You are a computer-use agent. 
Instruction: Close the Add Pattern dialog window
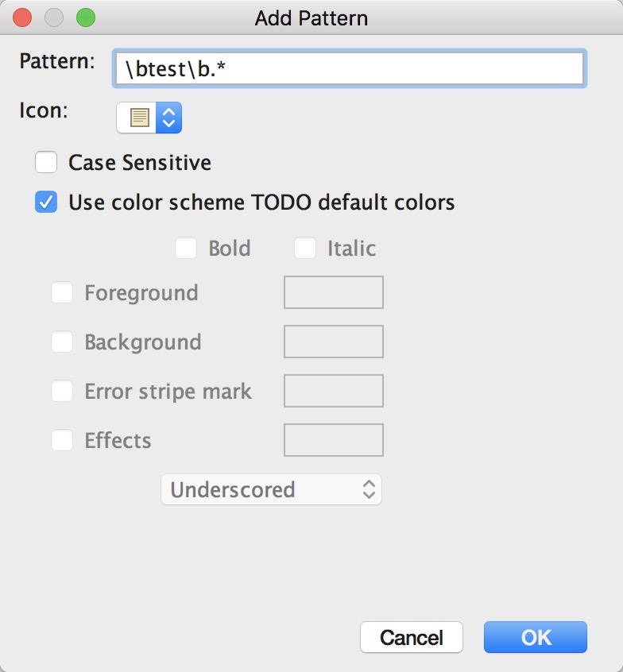pyautogui.click(x=22, y=17)
